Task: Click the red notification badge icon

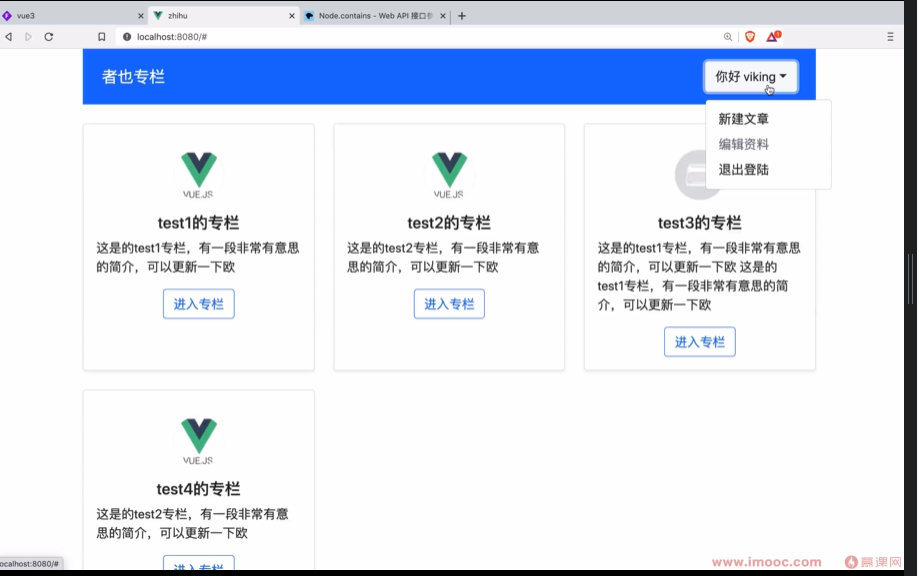Action: coord(771,36)
